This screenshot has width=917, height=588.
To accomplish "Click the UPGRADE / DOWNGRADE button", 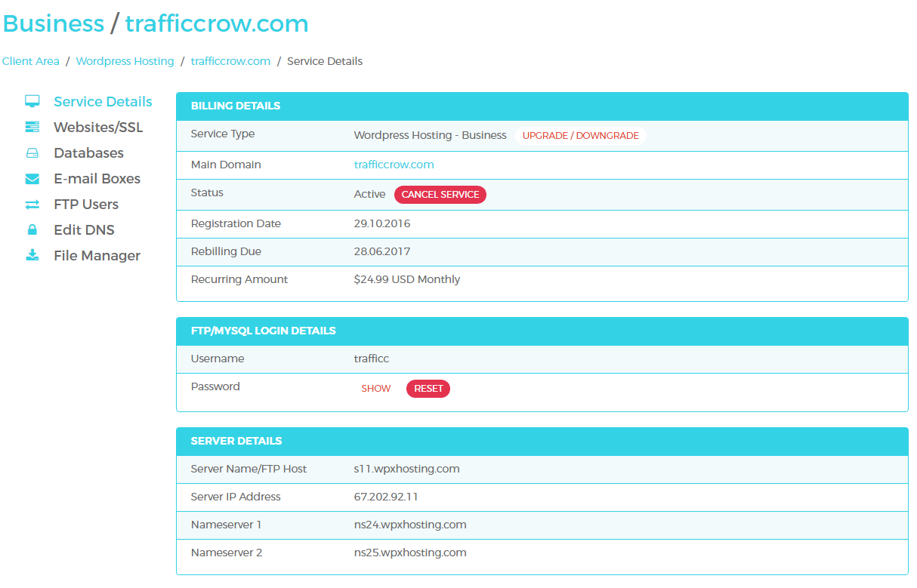I will coord(581,136).
